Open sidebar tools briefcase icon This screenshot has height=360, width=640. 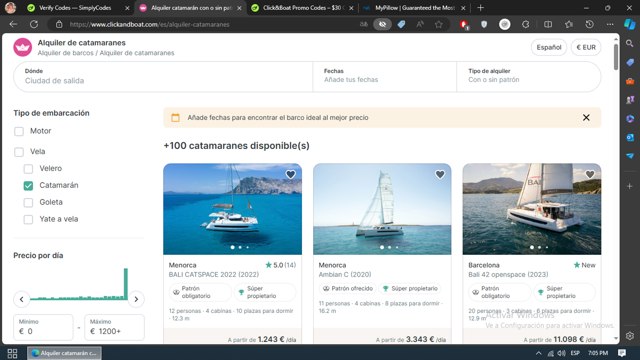coord(630,81)
